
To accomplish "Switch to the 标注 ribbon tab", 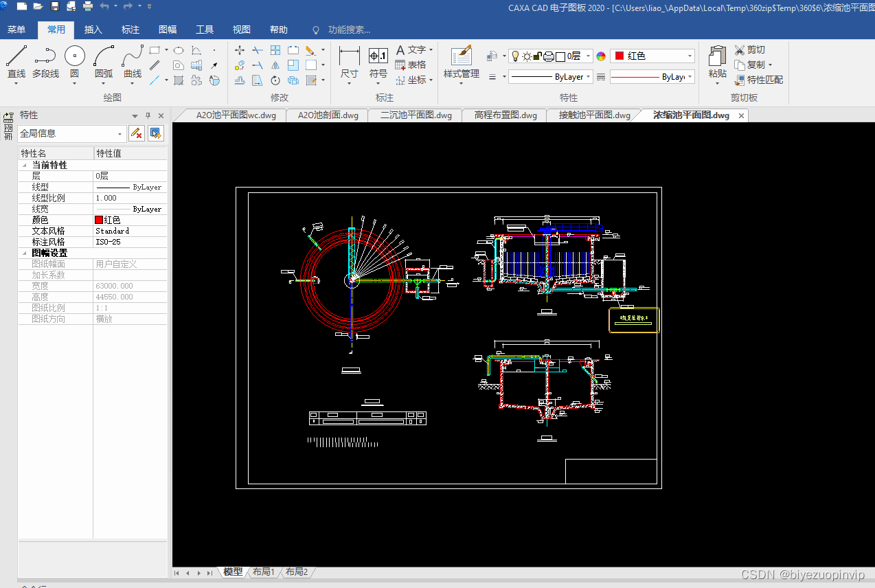I will coord(130,30).
